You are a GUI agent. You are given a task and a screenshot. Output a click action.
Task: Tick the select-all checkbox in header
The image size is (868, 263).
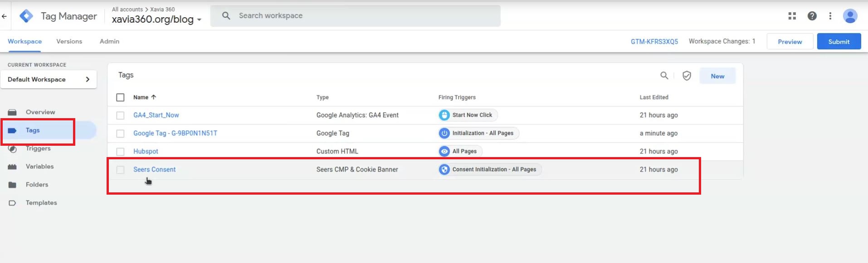tap(120, 97)
